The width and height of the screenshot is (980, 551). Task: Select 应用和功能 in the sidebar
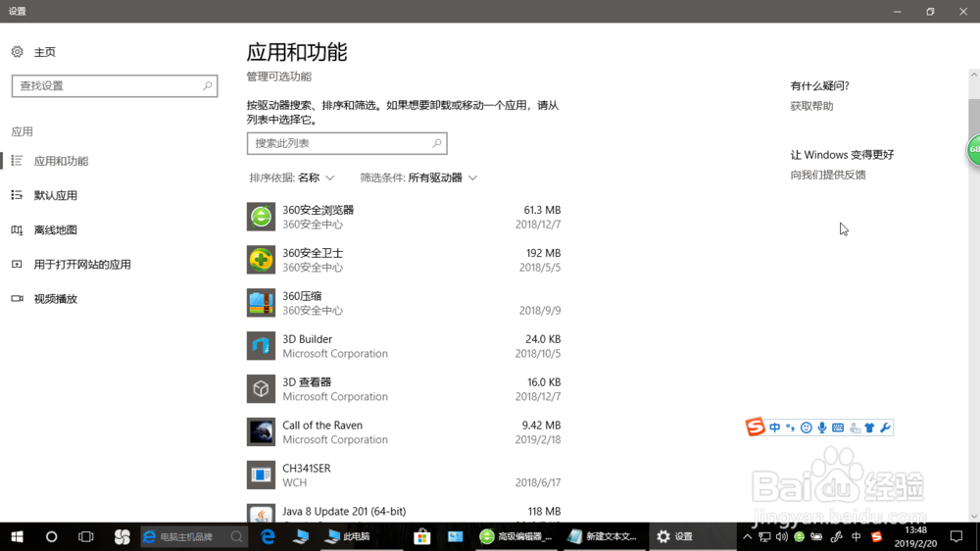point(61,162)
